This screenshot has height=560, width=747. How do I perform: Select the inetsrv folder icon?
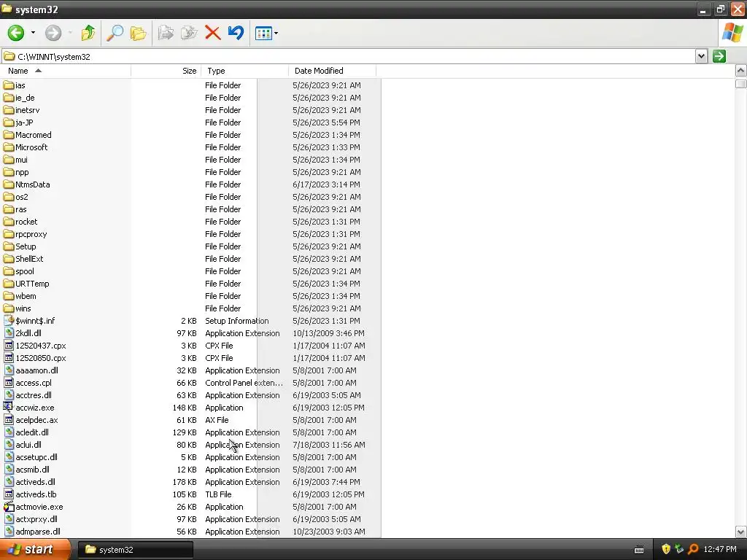click(x=9, y=110)
